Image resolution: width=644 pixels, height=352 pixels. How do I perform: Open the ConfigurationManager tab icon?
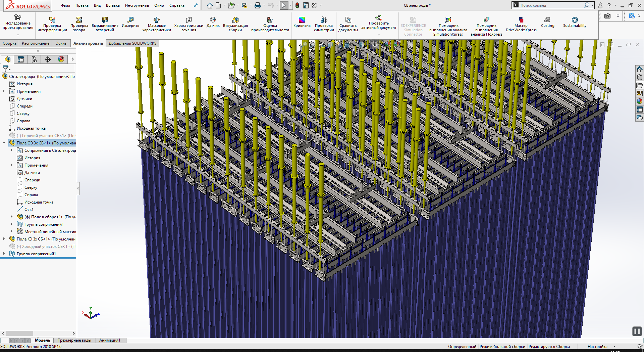pos(34,59)
